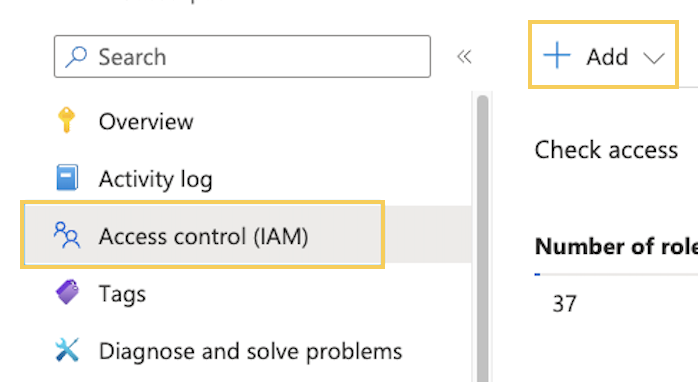Switch to the Check access tab
This screenshot has height=382, width=698.
(x=606, y=150)
